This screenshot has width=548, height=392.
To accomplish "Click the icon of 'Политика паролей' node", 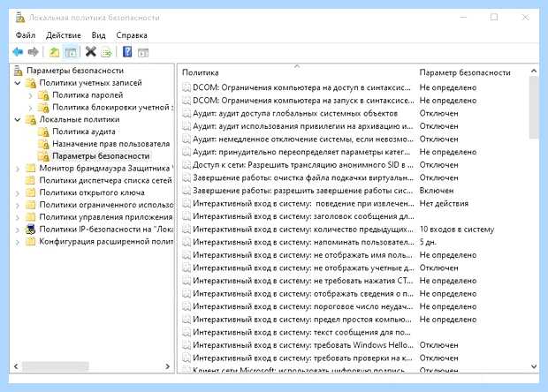I will click(43, 95).
